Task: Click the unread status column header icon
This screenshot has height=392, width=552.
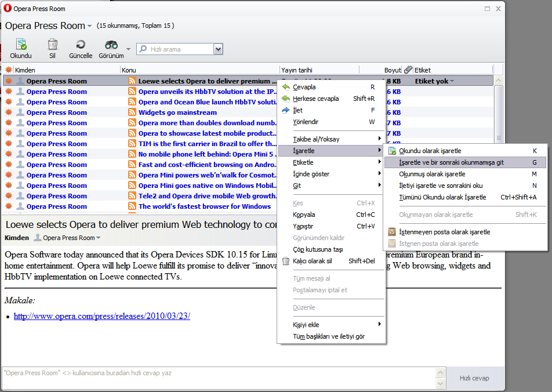Action: tap(9, 70)
